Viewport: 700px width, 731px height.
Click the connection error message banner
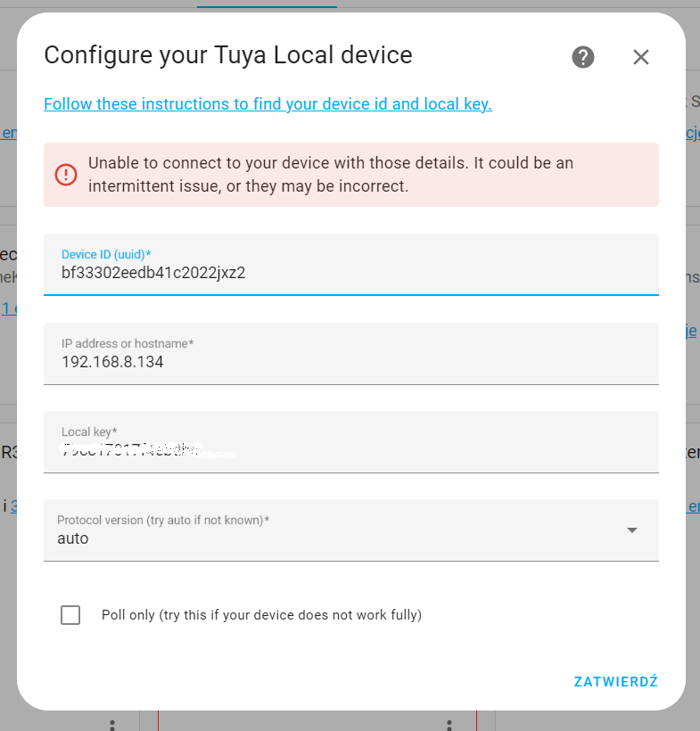(x=350, y=175)
